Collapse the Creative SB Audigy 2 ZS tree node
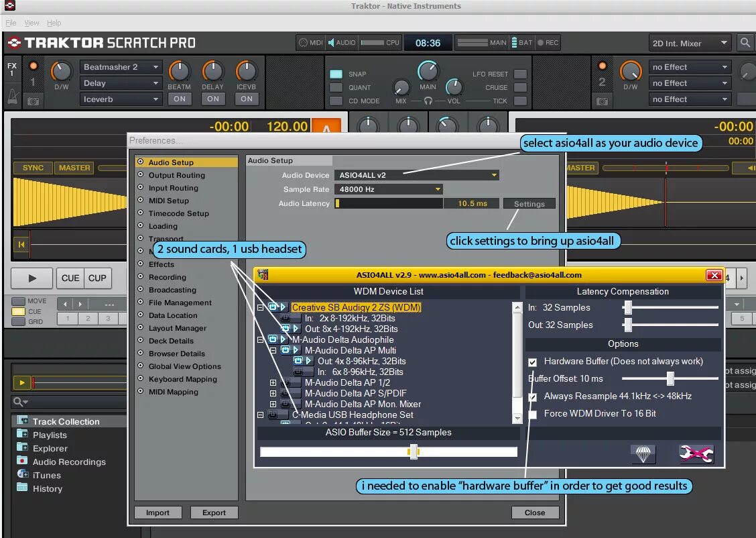 coord(260,307)
